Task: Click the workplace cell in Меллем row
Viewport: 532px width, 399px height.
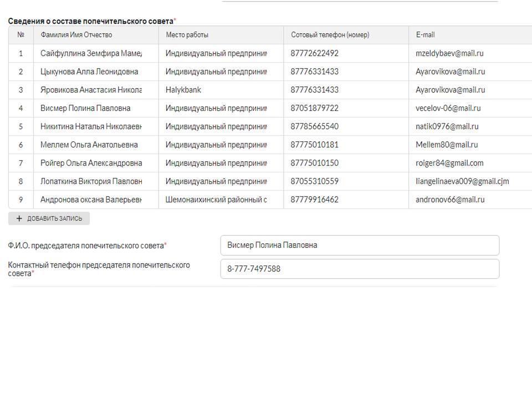Action: (221, 145)
